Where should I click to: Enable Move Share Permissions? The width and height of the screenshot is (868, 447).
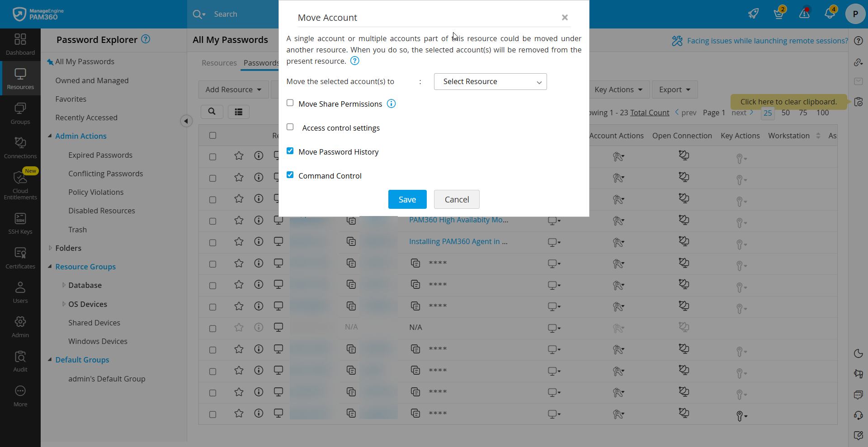coord(290,103)
